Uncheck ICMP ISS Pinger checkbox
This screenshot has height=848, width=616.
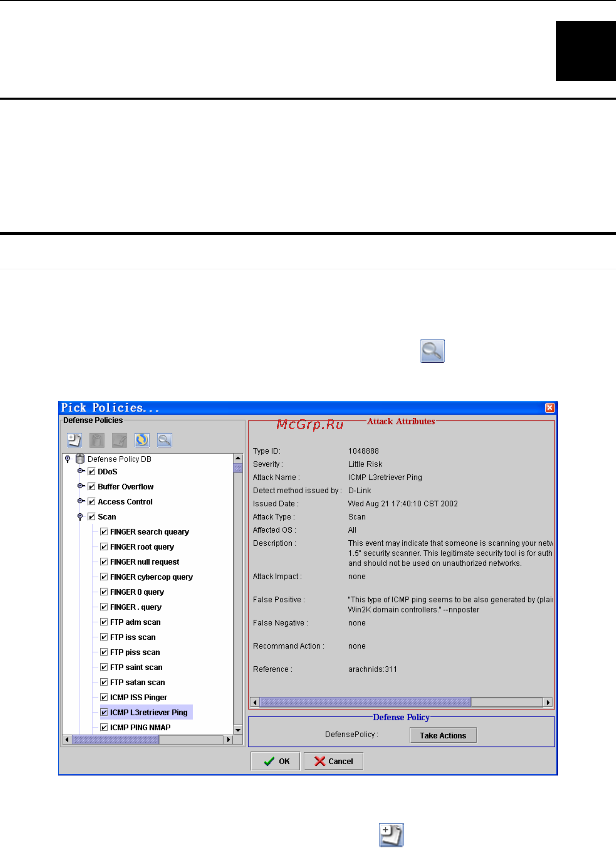pyautogui.click(x=104, y=697)
